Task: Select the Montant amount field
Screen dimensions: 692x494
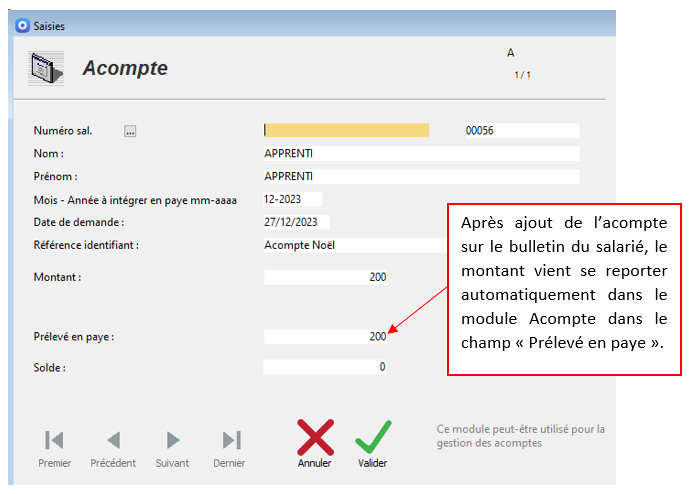Action: [325, 277]
